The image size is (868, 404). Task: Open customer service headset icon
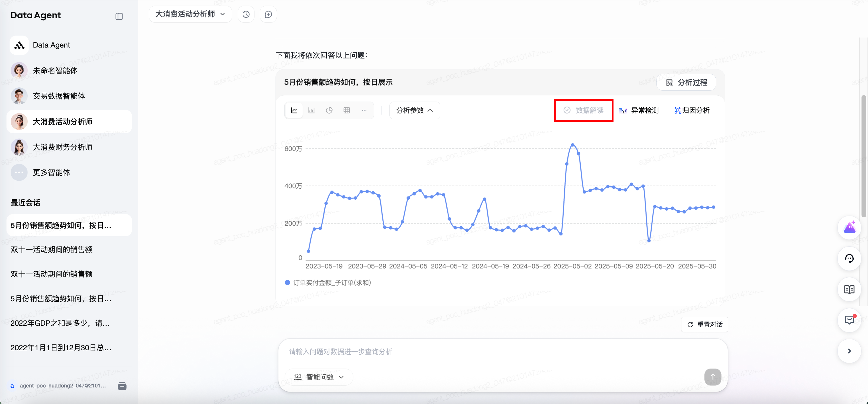coord(849,258)
